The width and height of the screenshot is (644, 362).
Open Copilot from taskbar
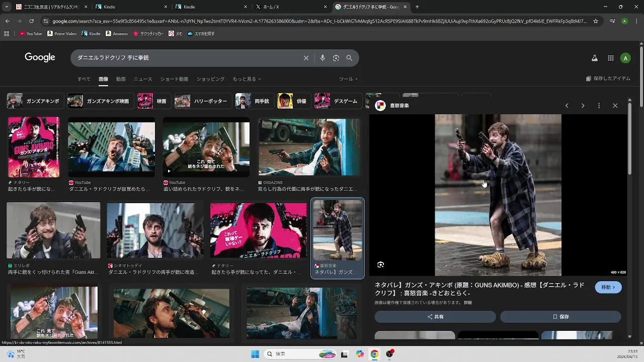360,354
